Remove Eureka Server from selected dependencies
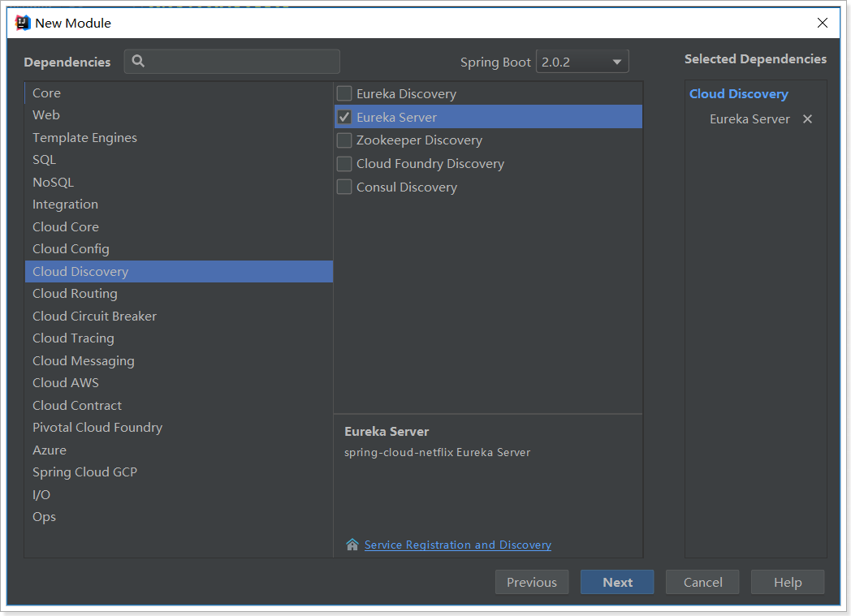Image resolution: width=851 pixels, height=616 pixels. 807,118
